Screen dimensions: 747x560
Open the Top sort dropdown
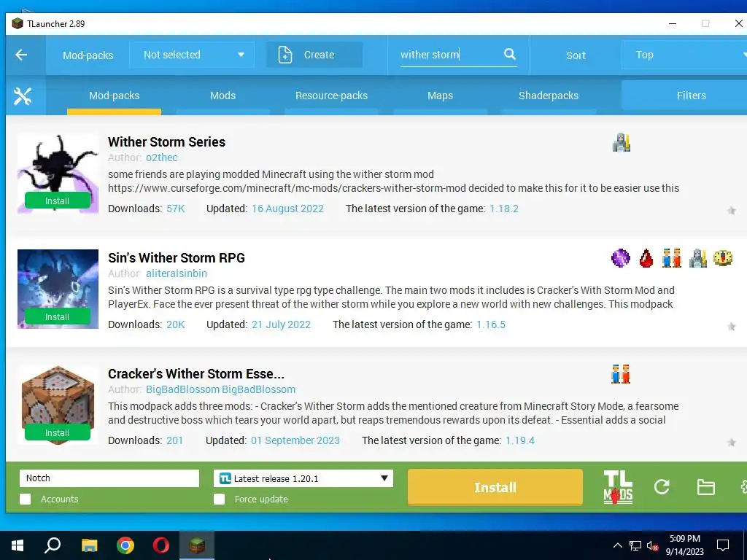[x=684, y=55]
